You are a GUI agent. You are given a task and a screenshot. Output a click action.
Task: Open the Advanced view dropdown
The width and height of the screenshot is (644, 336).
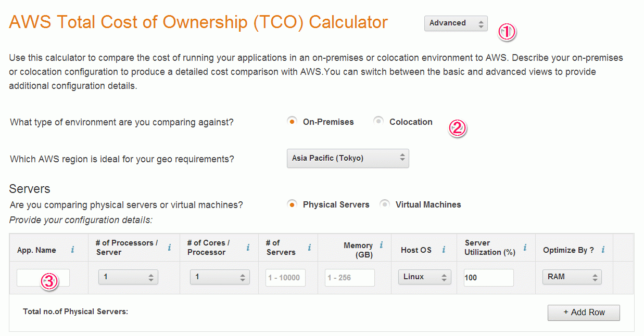(x=456, y=23)
